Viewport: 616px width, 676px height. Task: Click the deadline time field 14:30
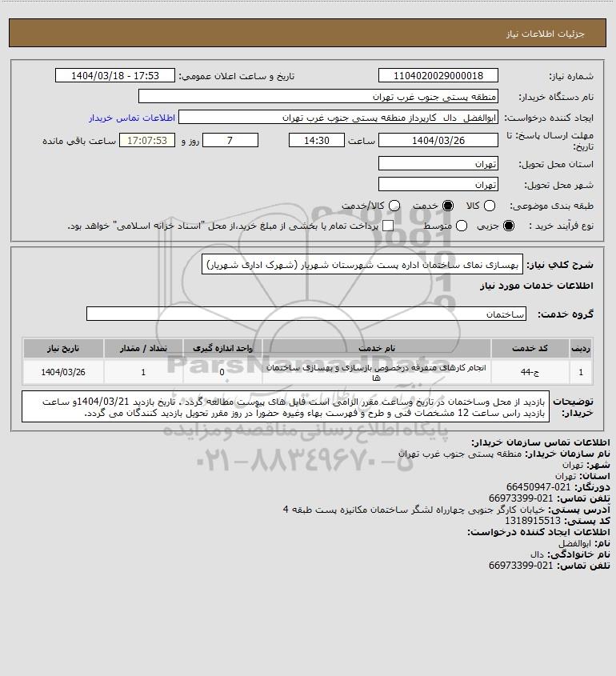[x=317, y=140]
